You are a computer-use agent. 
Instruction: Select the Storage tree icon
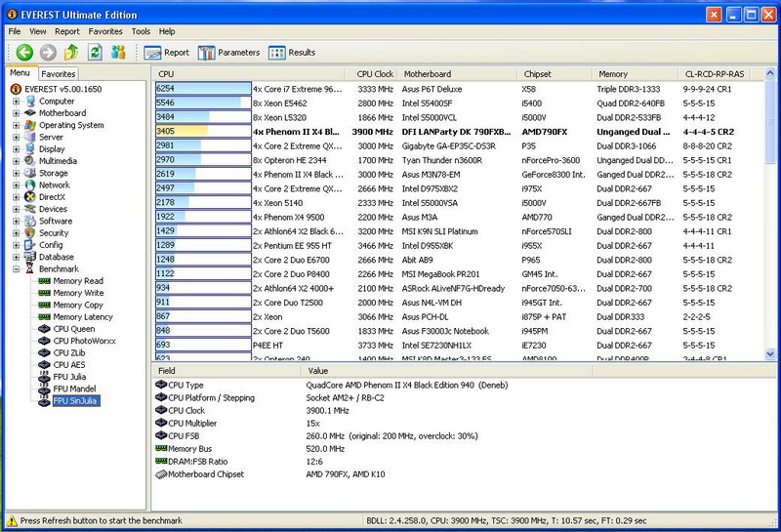coord(30,173)
